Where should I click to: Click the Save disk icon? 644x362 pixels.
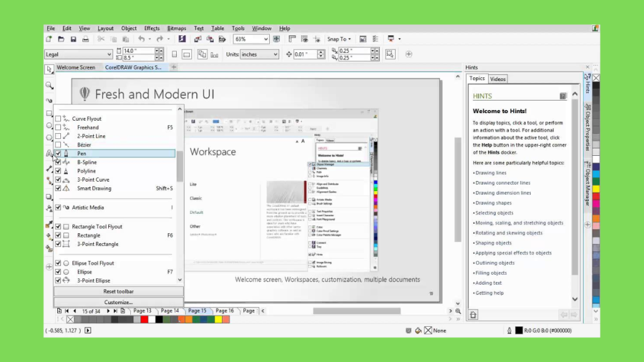[73, 39]
